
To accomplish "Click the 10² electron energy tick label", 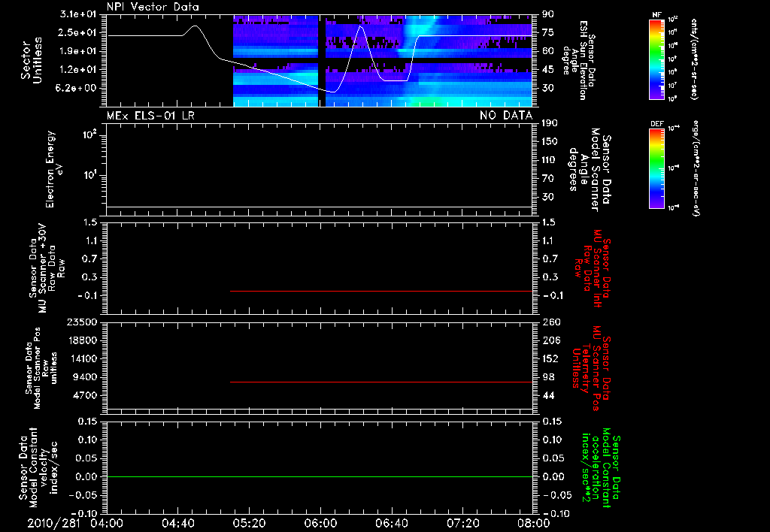I will point(90,135).
